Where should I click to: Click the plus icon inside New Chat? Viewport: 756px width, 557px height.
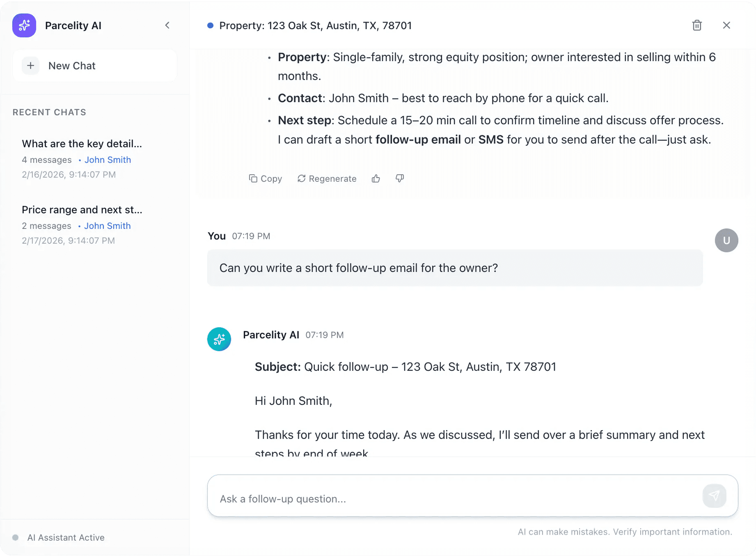(x=30, y=66)
